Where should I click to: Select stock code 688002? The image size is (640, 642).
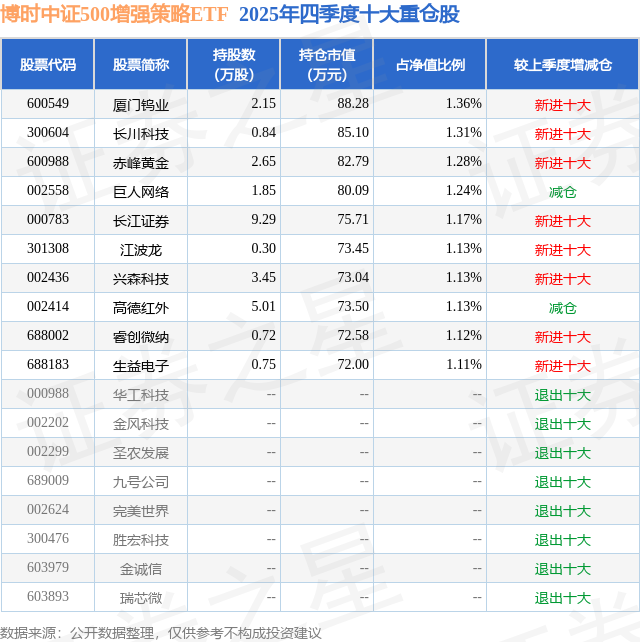pos(48,336)
